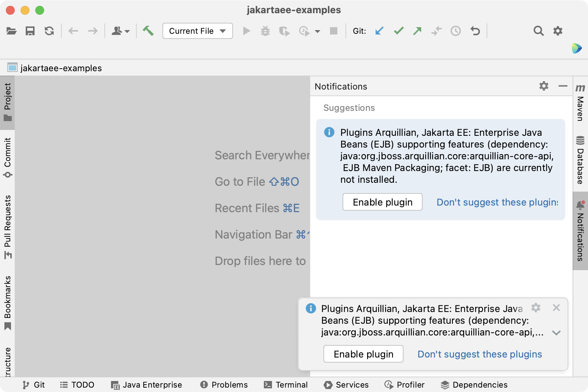Go back with the left arrow icon
This screenshot has width=588, height=392.
tap(73, 31)
